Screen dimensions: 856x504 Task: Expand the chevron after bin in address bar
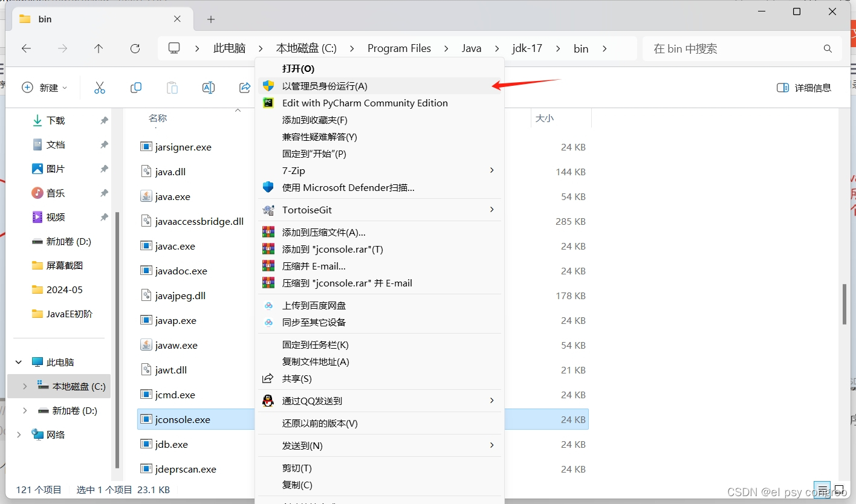coord(605,48)
